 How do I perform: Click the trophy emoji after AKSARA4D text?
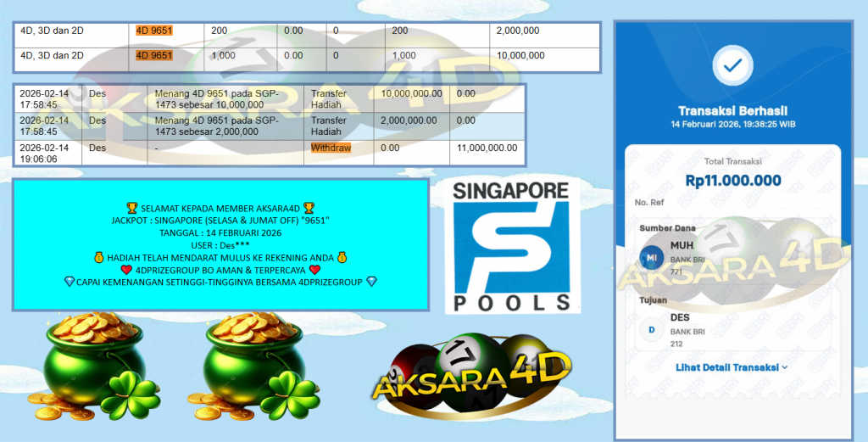tap(309, 208)
